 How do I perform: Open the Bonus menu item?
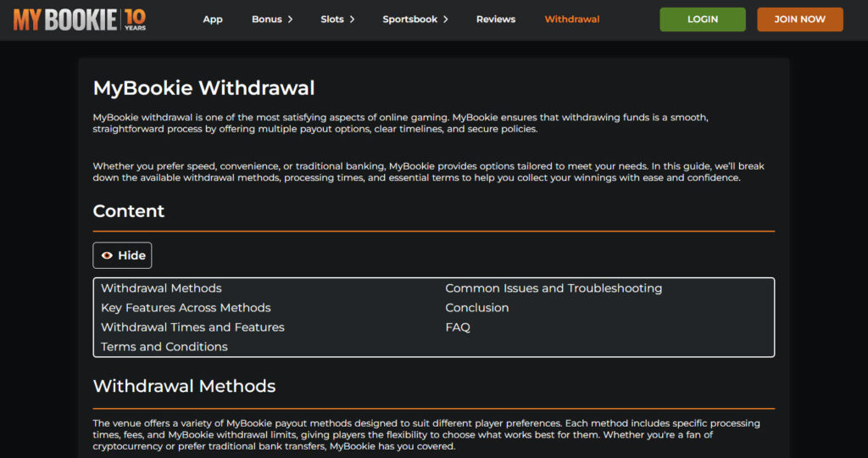[x=267, y=20]
